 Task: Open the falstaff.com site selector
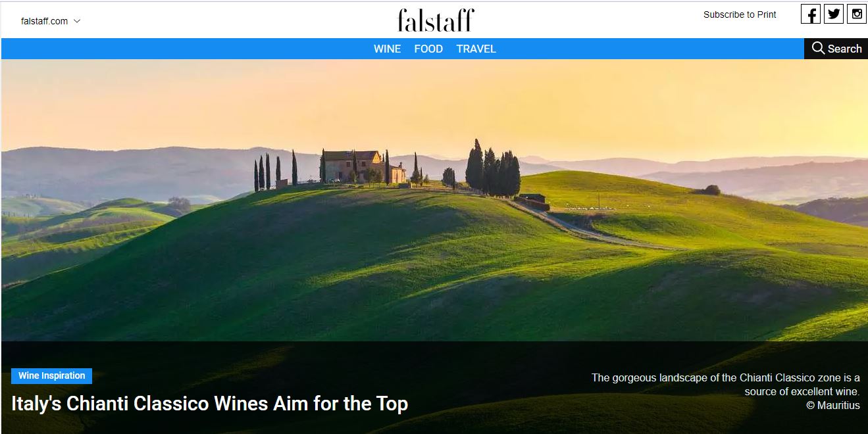tap(51, 21)
